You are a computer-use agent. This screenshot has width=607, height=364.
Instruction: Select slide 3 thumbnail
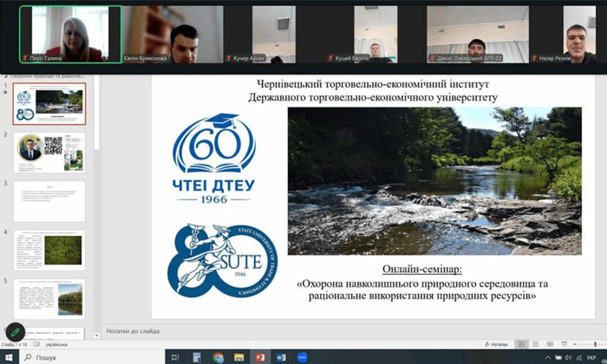pos(49,201)
